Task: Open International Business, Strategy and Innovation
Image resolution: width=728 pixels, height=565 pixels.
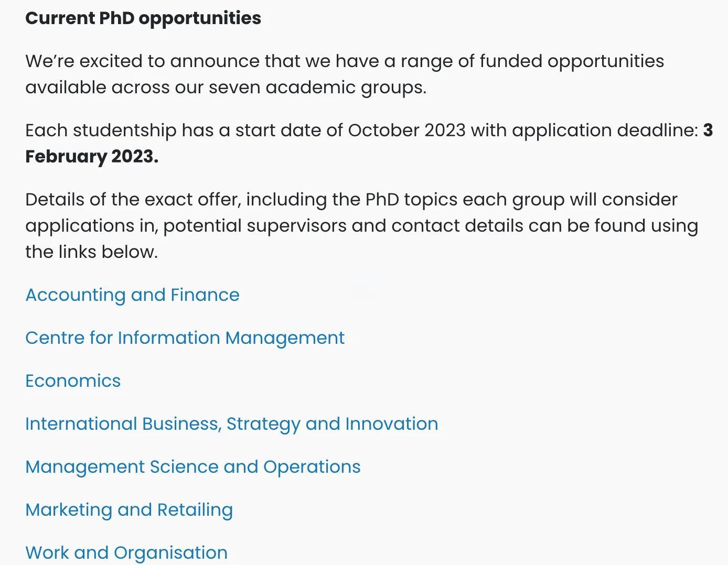Action: tap(232, 424)
